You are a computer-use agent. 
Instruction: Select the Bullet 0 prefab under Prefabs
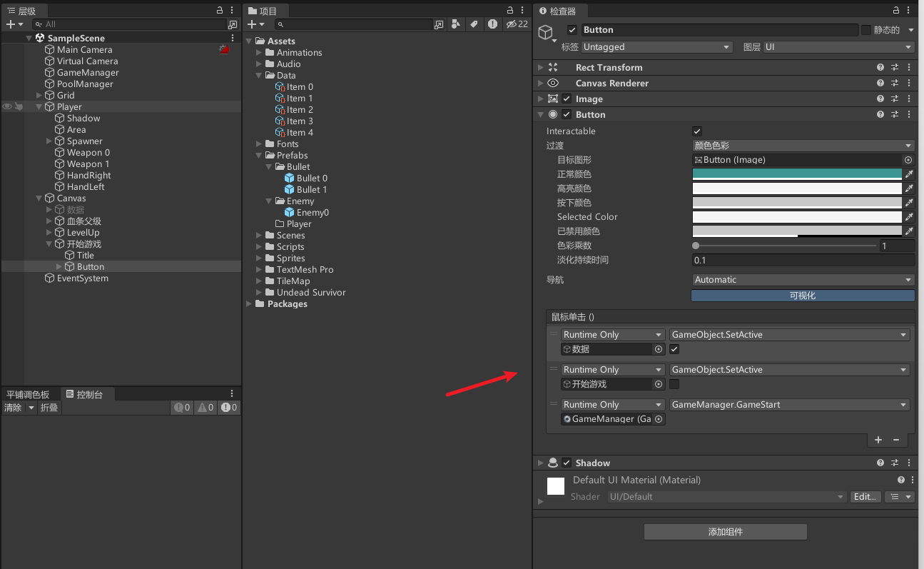pyautogui.click(x=310, y=178)
